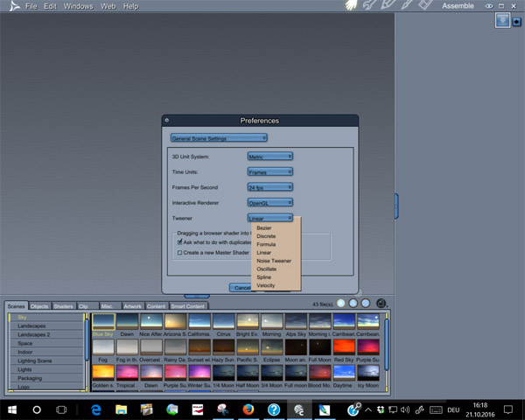Click the Carrara logo in the menu bar
Viewport: 525px width, 420px height.
[14, 6]
